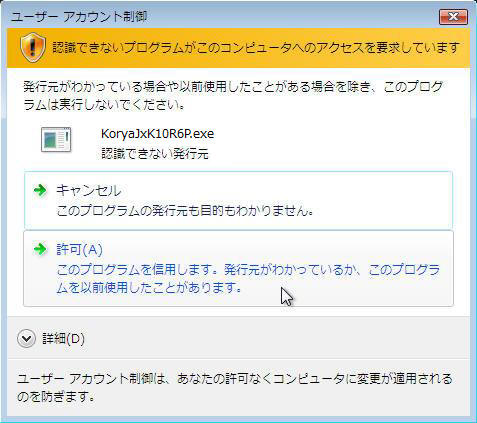Select 許可(A) to allow the program
Screen dimensions: 477x423
tap(79, 249)
